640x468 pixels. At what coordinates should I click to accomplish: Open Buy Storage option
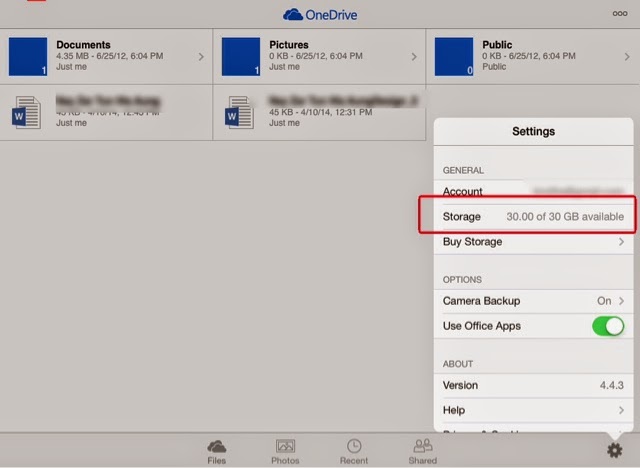(533, 242)
